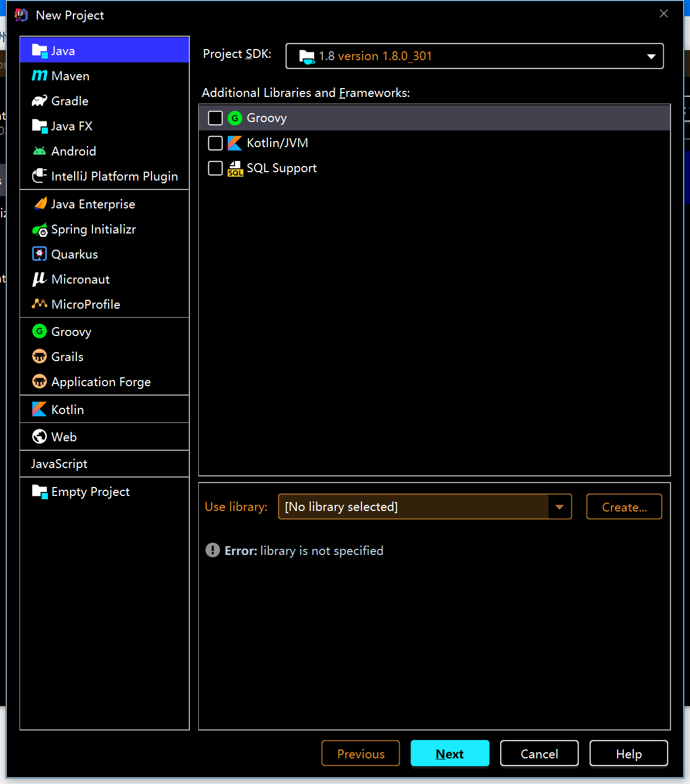Image resolution: width=690 pixels, height=784 pixels.
Task: Open the Project SDK dropdown
Action: (474, 56)
